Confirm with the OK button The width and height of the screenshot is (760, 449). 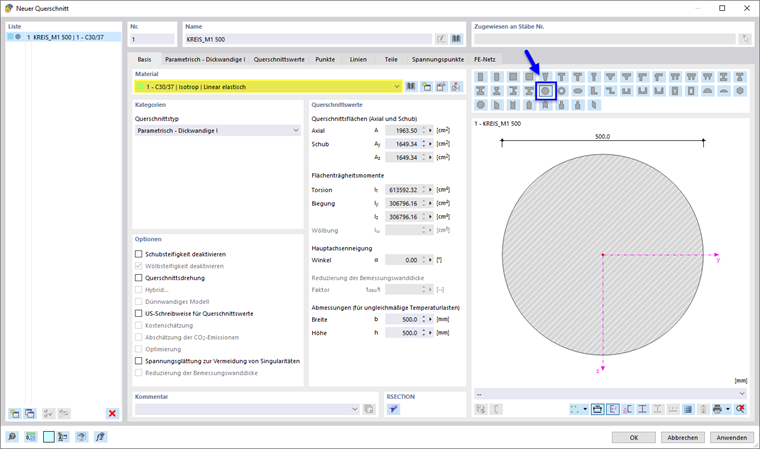[x=633, y=437]
